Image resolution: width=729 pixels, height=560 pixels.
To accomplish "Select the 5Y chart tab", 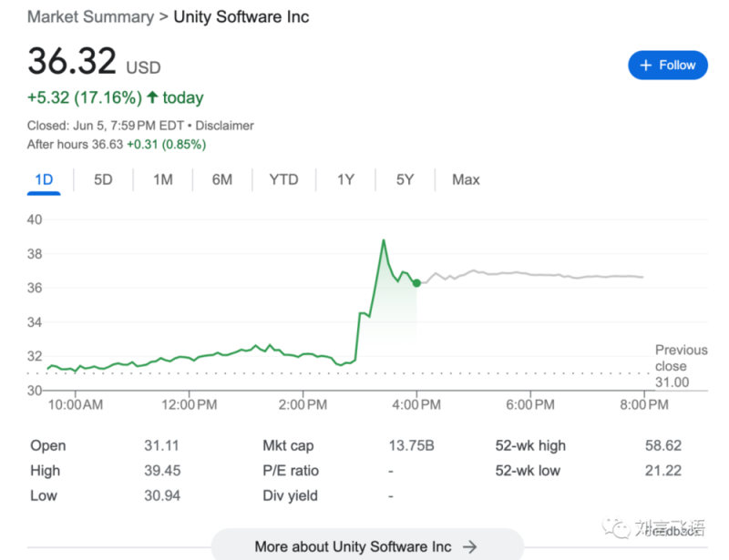I will [405, 179].
